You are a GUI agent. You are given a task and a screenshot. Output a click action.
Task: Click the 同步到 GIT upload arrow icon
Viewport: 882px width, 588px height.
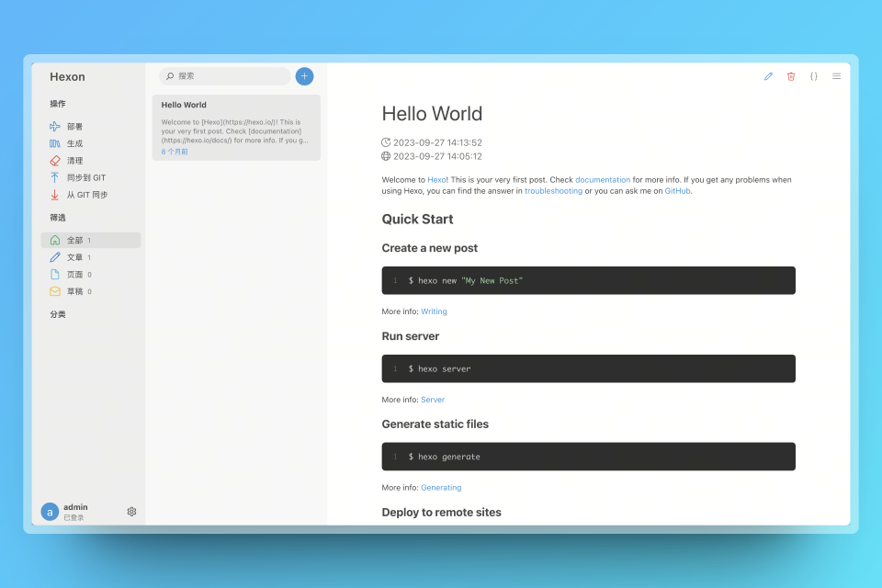point(54,177)
